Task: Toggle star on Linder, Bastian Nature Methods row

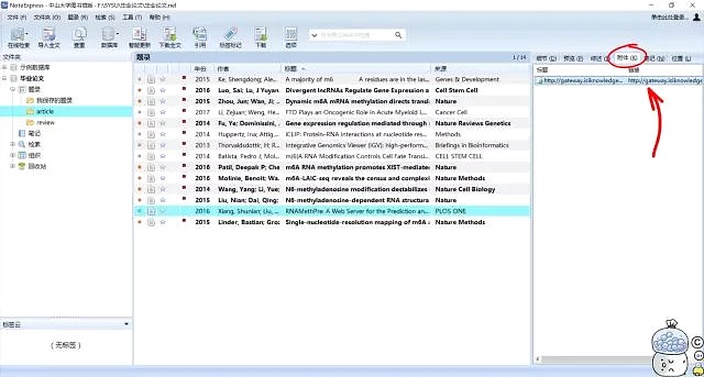Action: click(163, 222)
